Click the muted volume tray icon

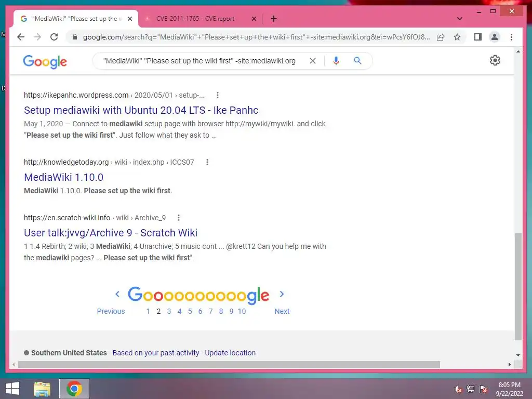tap(458, 389)
